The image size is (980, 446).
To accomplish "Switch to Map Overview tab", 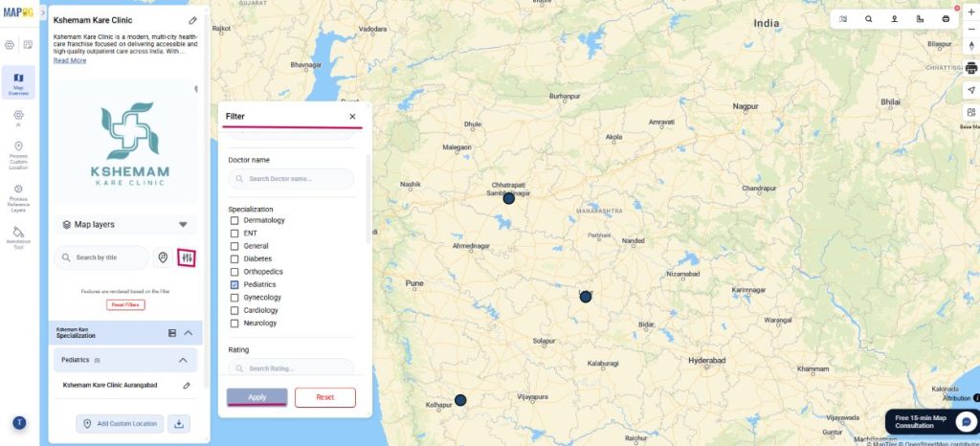I will [18, 83].
